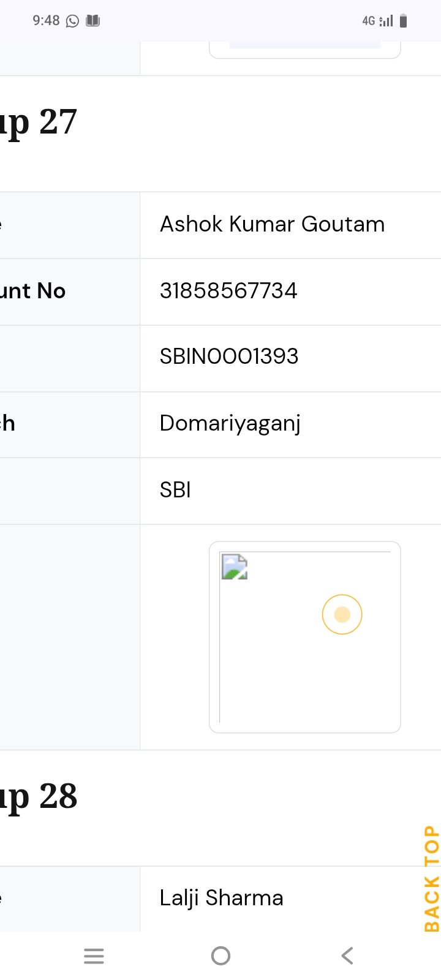This screenshot has width=441, height=980.
Task: Select the name Lalji Sharma
Action: click(x=221, y=898)
